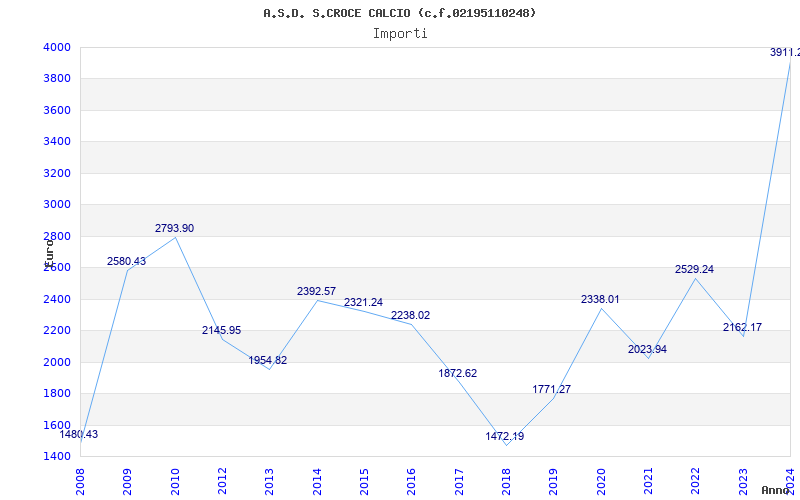Click the 1600 y-axis tick label

pos(57,425)
